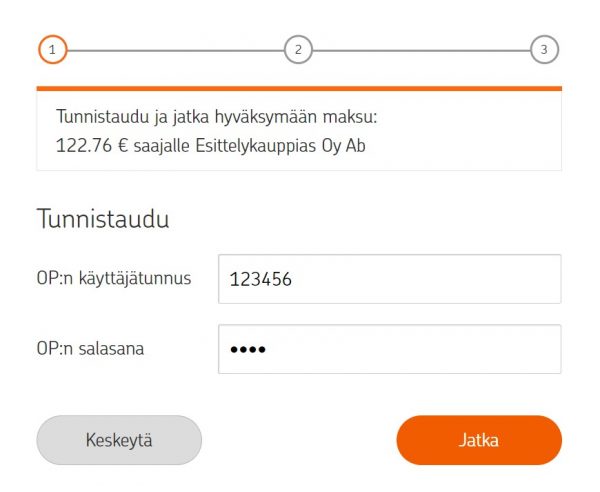The width and height of the screenshot is (600, 492).
Task: Click the 122.76 € payment amount
Action: click(x=92, y=146)
